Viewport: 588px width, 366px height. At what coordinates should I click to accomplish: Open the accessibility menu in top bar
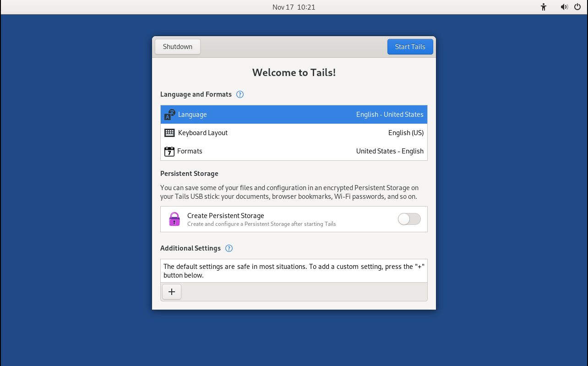[x=544, y=7]
